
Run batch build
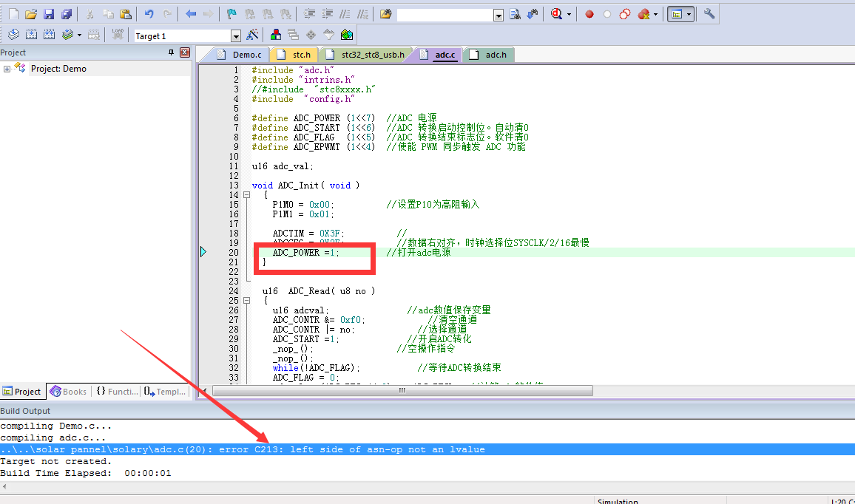click(x=67, y=35)
